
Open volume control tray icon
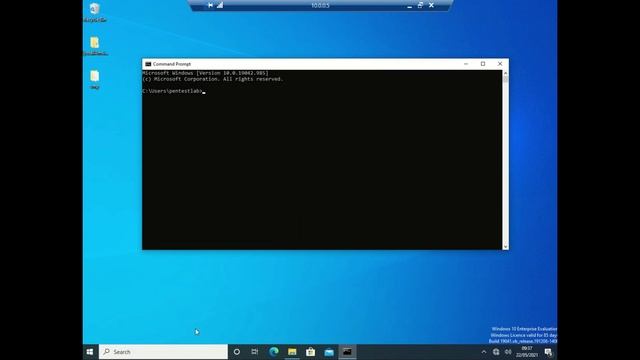tap(508, 352)
